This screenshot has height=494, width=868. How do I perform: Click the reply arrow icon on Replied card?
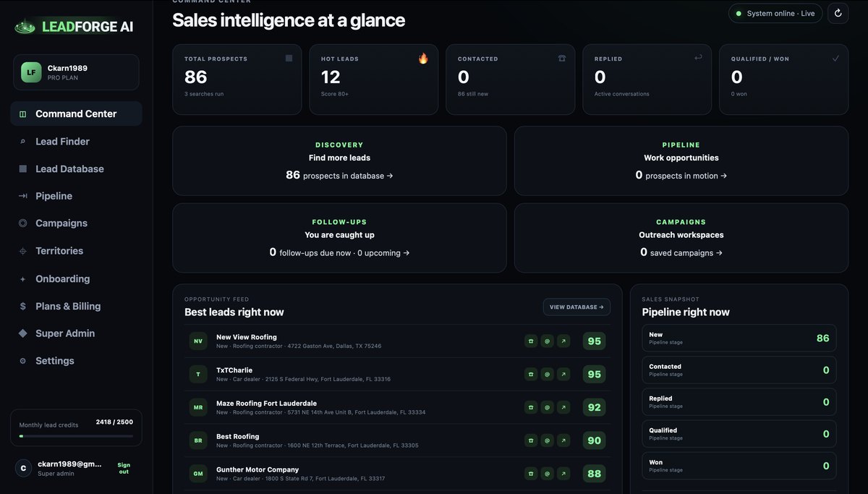(x=698, y=58)
